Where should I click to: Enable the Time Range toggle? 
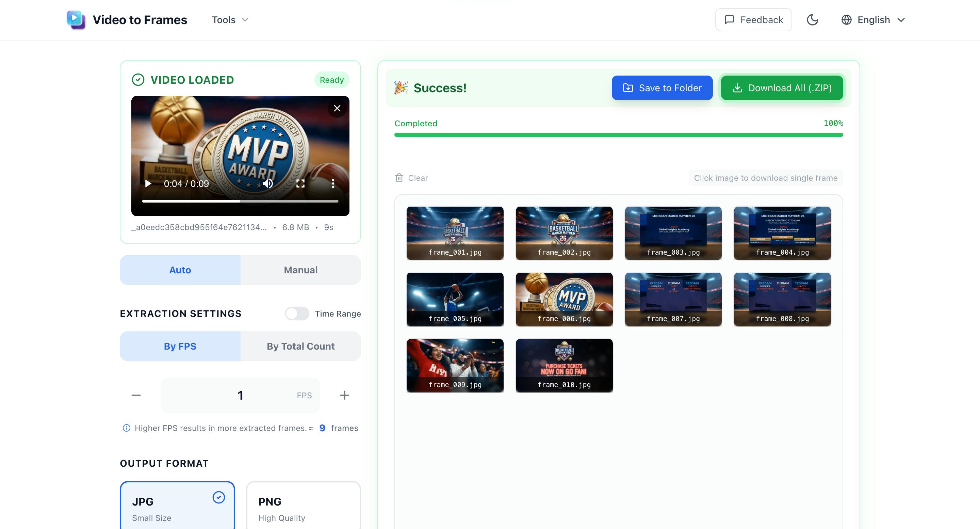click(297, 314)
